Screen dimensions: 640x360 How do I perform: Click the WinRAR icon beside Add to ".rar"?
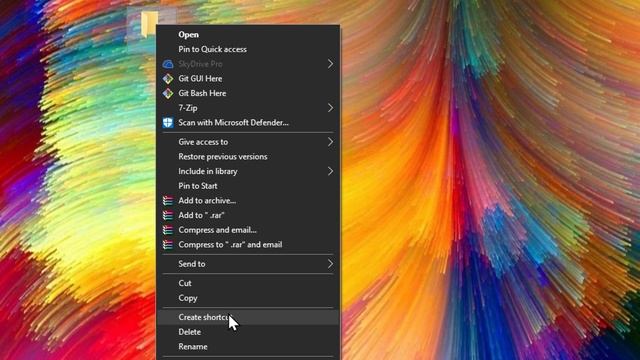[x=168, y=215]
